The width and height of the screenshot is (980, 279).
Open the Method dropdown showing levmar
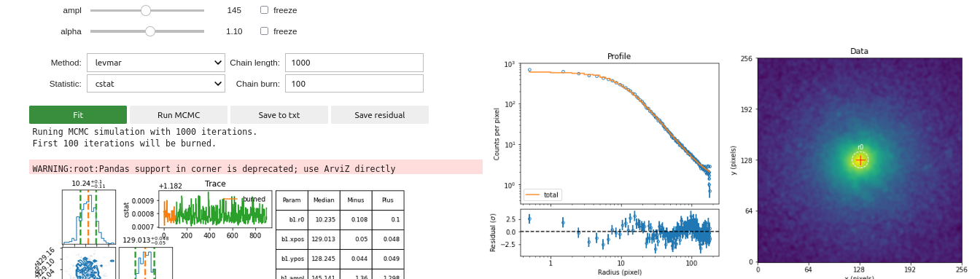pyautogui.click(x=156, y=63)
